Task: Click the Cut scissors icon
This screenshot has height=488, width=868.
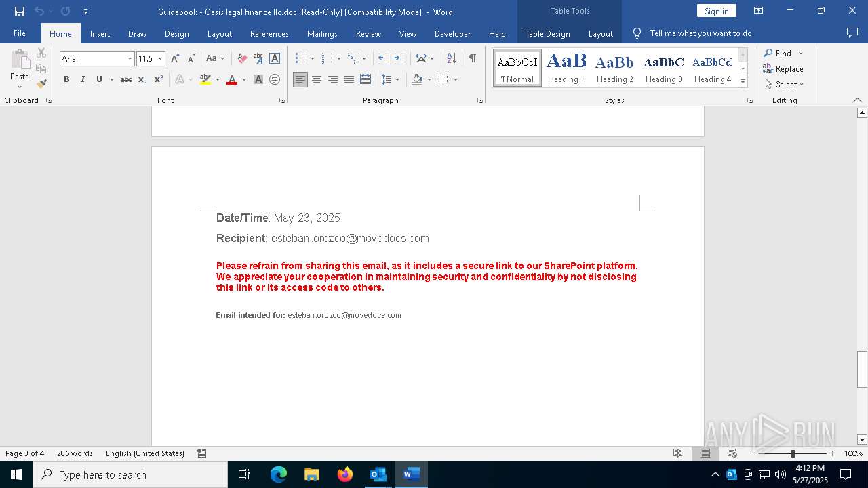Action: pos(41,53)
